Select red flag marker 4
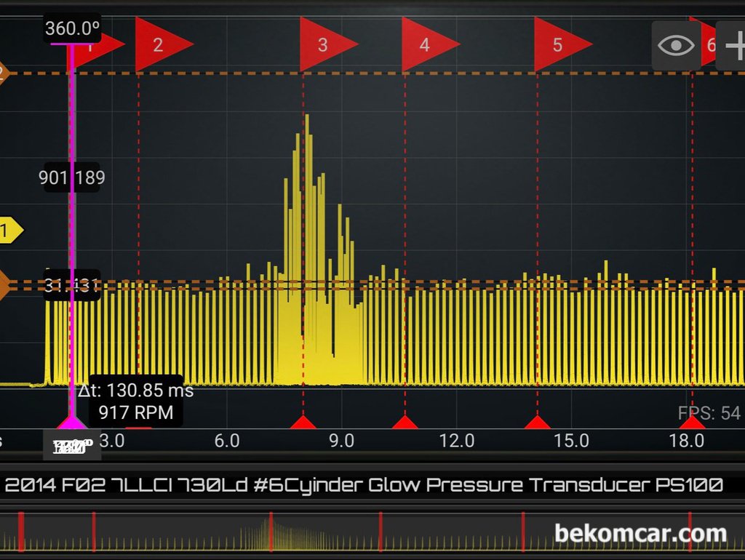This screenshot has height=560, width=745. 431,44
